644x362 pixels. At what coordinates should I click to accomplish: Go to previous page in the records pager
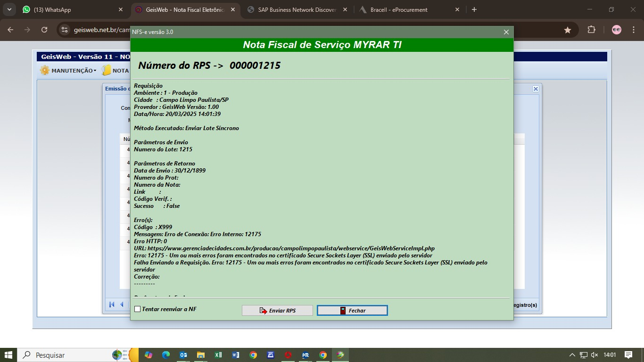coord(122,304)
